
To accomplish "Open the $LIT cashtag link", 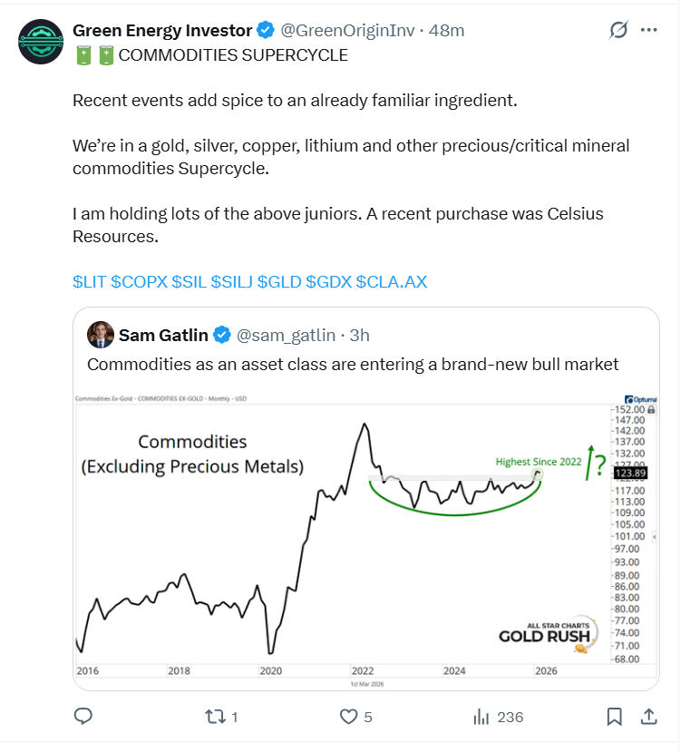I will 89,282.
